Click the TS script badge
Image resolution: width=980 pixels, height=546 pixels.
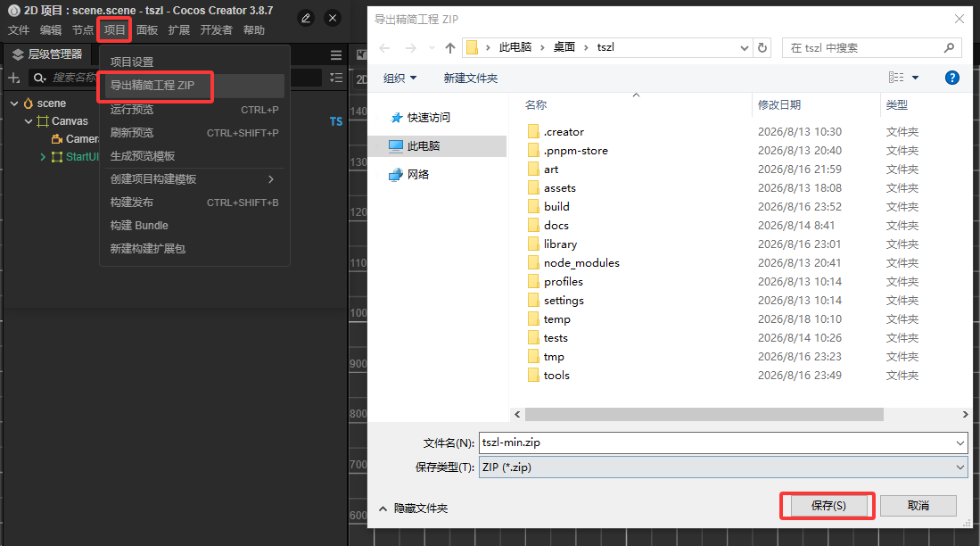pyautogui.click(x=336, y=121)
